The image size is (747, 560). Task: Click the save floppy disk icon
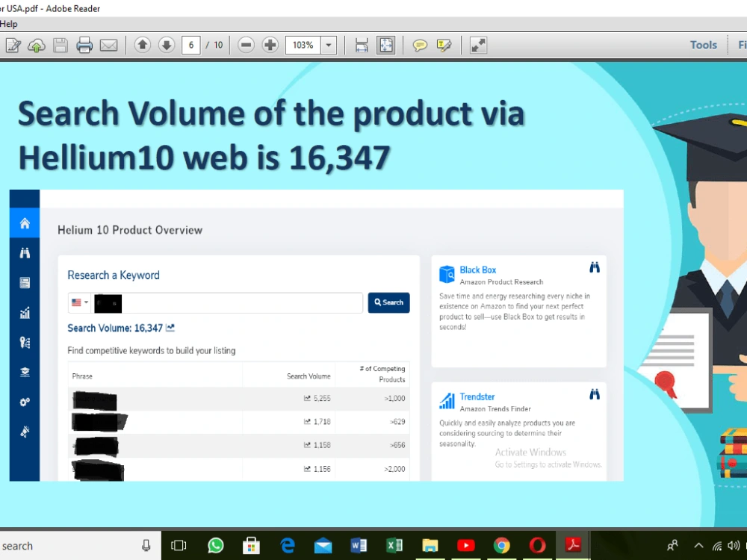(61, 46)
